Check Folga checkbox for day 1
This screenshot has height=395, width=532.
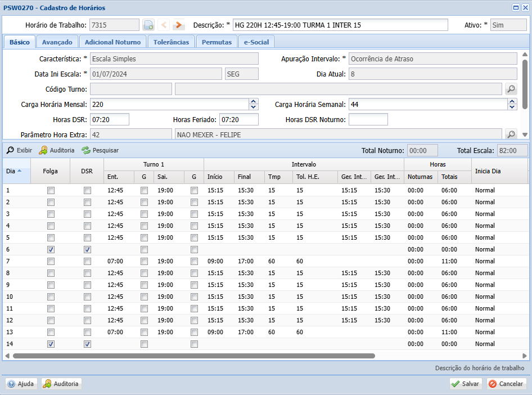coord(51,190)
